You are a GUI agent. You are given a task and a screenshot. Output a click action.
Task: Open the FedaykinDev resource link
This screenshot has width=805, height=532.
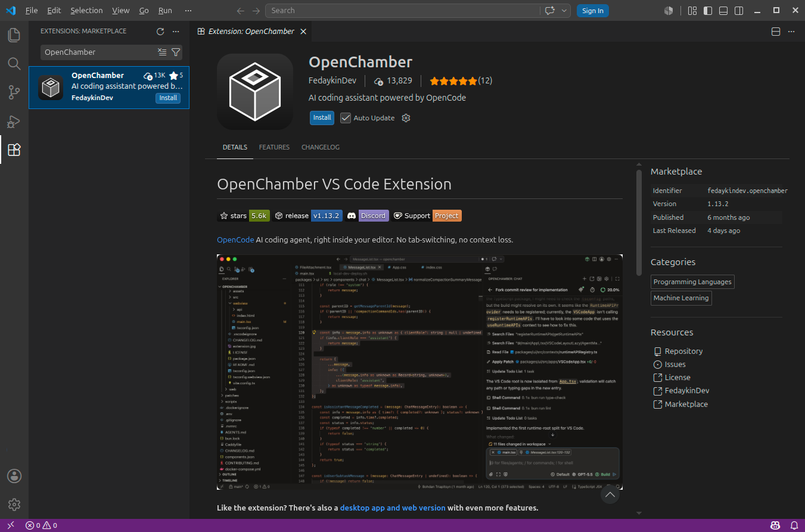click(687, 391)
